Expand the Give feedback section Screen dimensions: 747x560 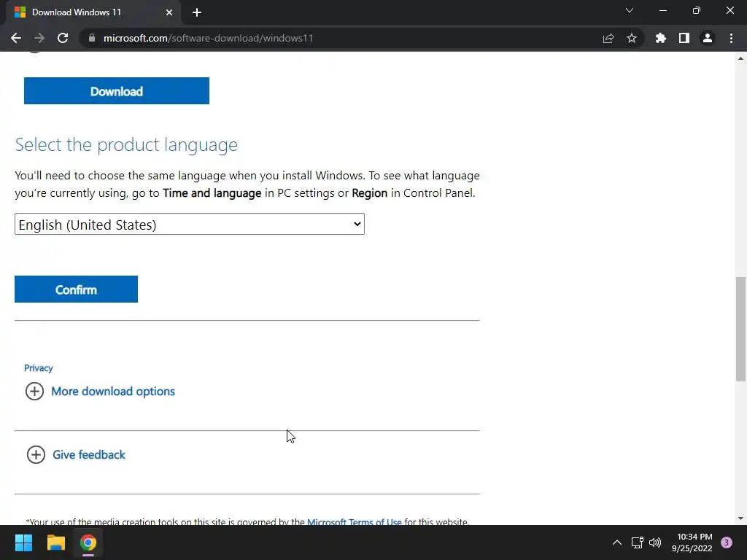pos(76,455)
